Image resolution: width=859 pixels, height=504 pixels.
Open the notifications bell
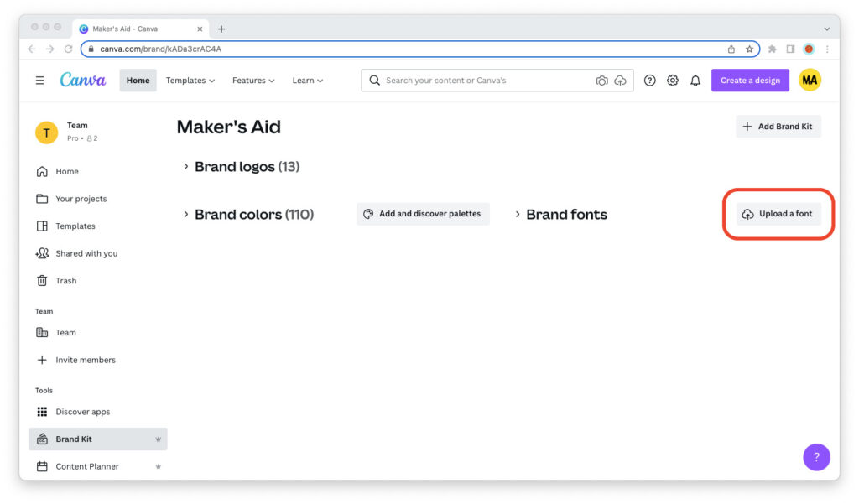(695, 81)
